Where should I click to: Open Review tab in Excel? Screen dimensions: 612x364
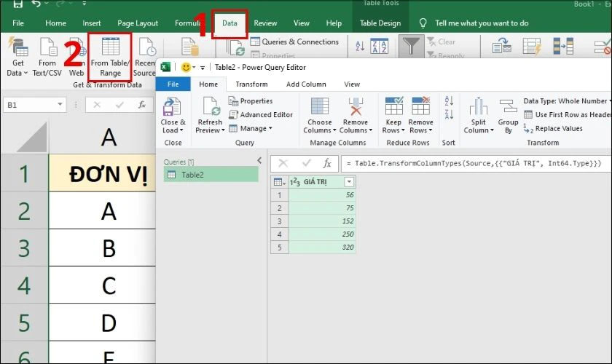click(265, 23)
